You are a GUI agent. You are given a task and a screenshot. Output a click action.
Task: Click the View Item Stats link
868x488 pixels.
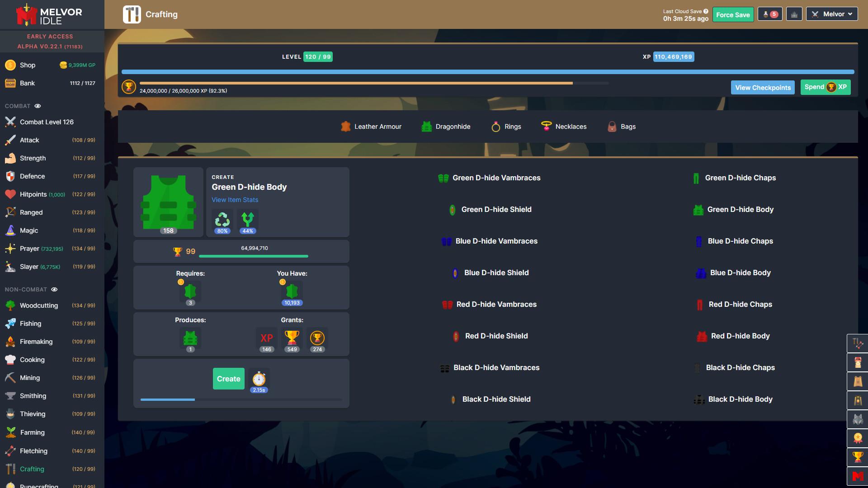(x=235, y=200)
